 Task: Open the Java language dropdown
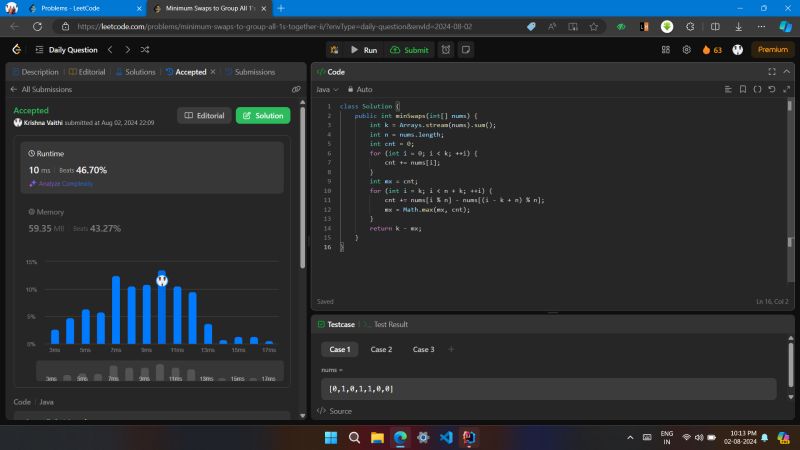[326, 89]
